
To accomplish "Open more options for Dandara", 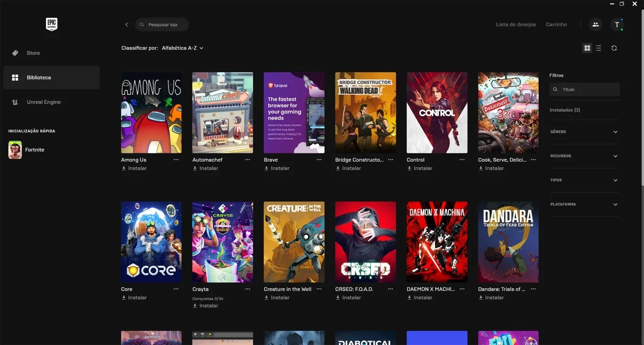I will (533, 289).
